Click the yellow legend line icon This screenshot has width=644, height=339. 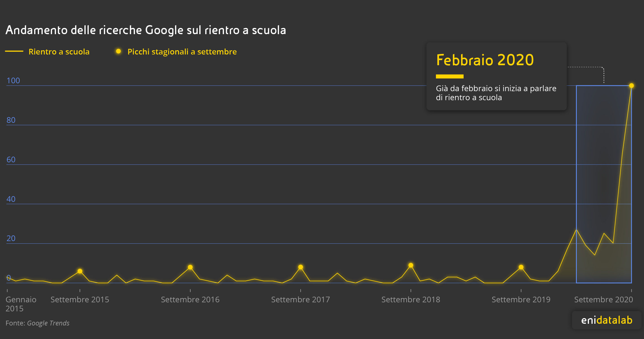[x=14, y=51]
